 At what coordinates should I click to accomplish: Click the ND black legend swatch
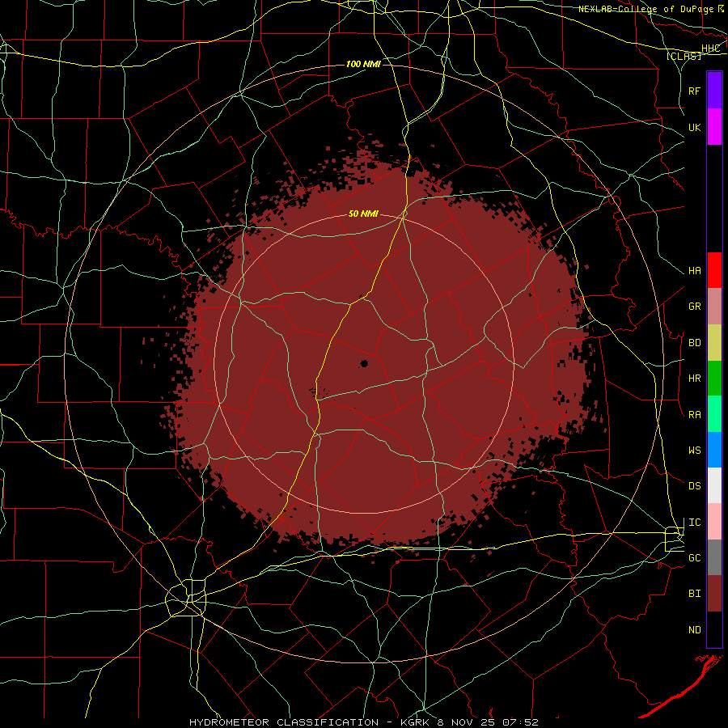pos(714,629)
